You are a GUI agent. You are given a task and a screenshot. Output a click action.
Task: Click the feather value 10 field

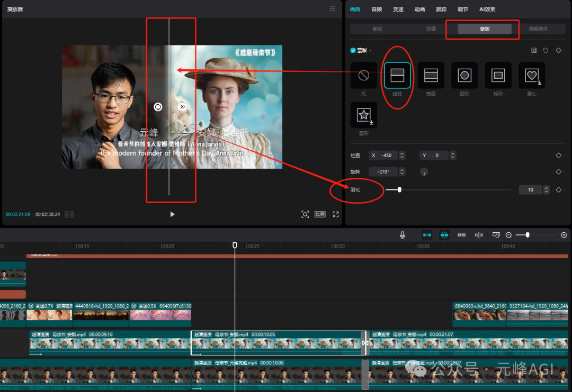[531, 189]
